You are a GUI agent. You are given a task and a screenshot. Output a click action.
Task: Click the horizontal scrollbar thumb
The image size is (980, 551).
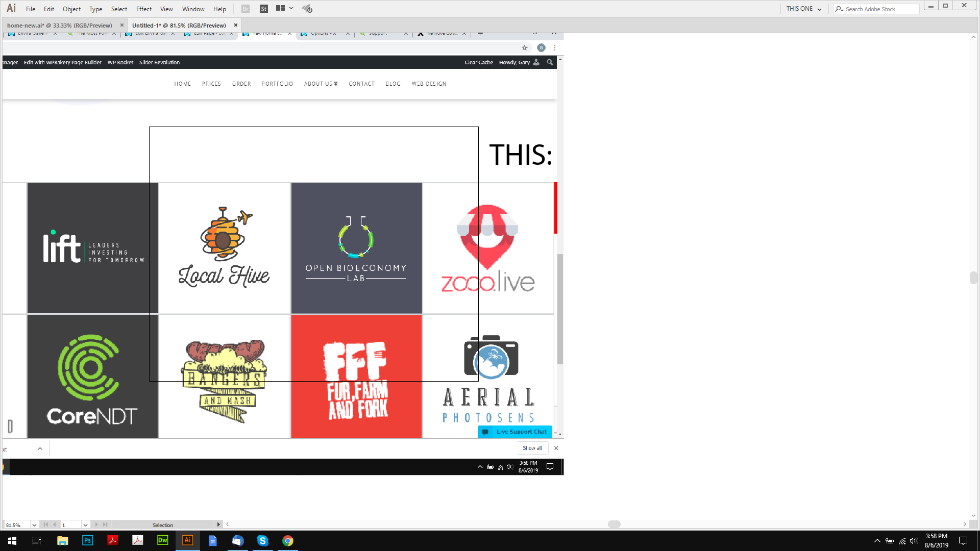(614, 524)
